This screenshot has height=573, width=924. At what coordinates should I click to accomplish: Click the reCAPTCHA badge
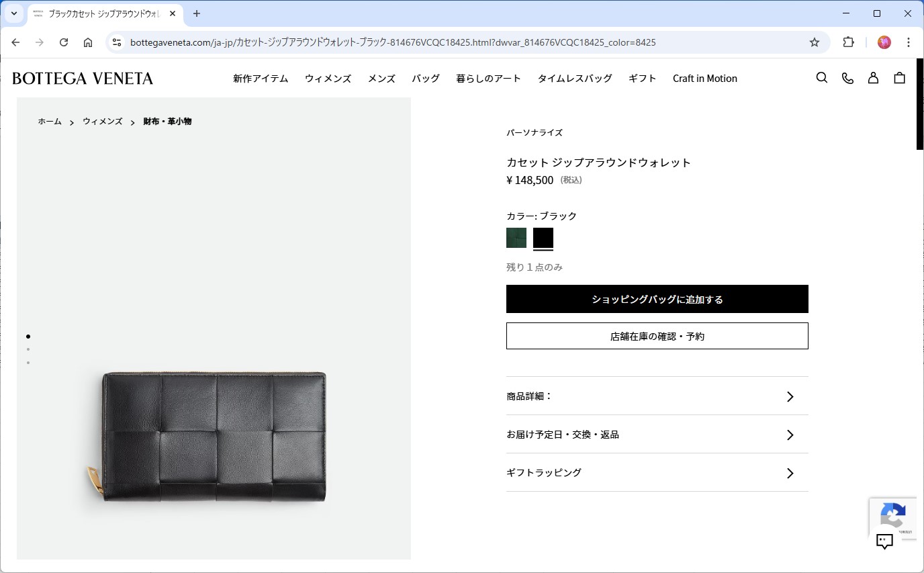pyautogui.click(x=893, y=518)
